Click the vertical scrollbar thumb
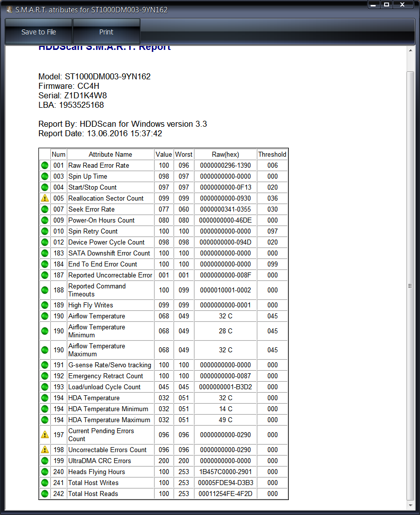Viewport: 420px width, 515px height. (x=411, y=286)
